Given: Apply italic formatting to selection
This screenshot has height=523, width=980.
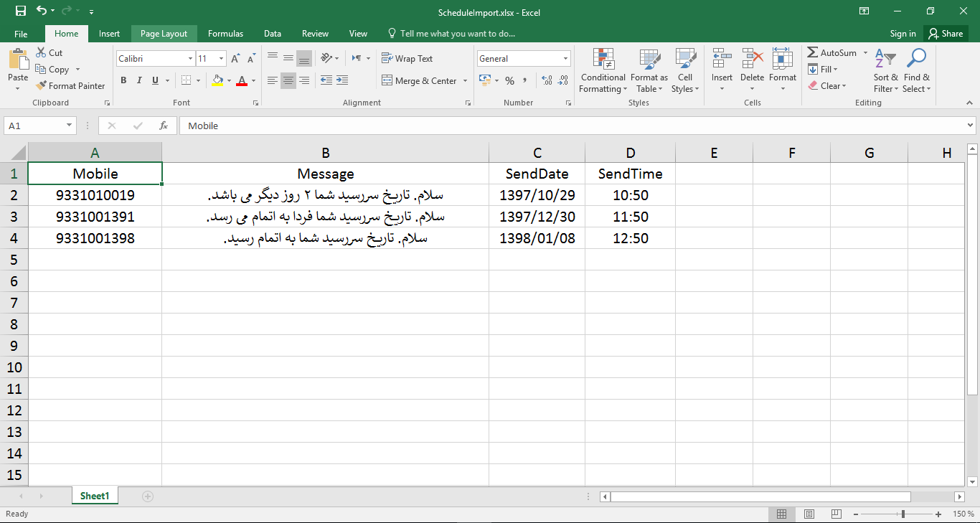Looking at the screenshot, I should [x=138, y=80].
